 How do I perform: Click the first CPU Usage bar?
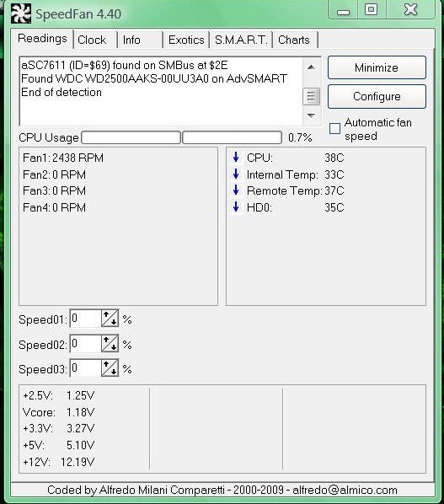click(131, 137)
